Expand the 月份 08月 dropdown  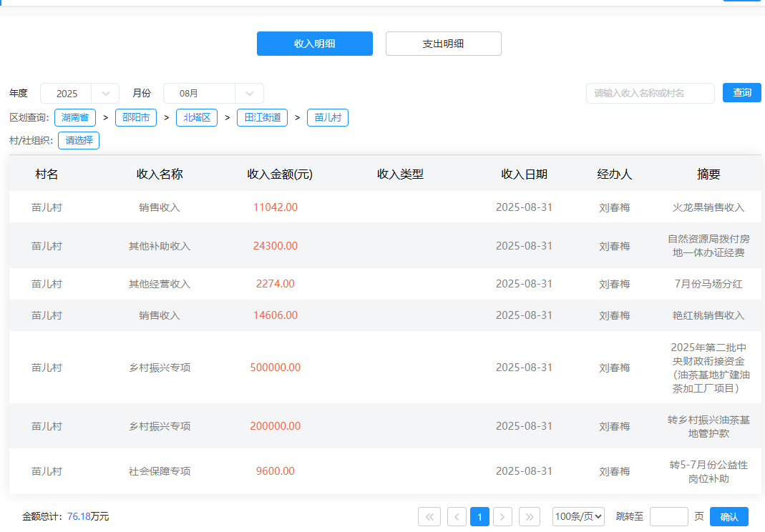click(213, 94)
